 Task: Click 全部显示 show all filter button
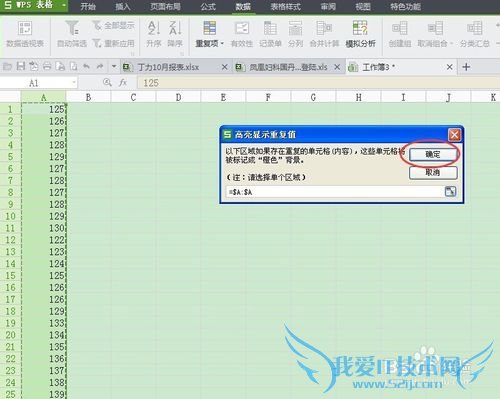pyautogui.click(x=113, y=25)
